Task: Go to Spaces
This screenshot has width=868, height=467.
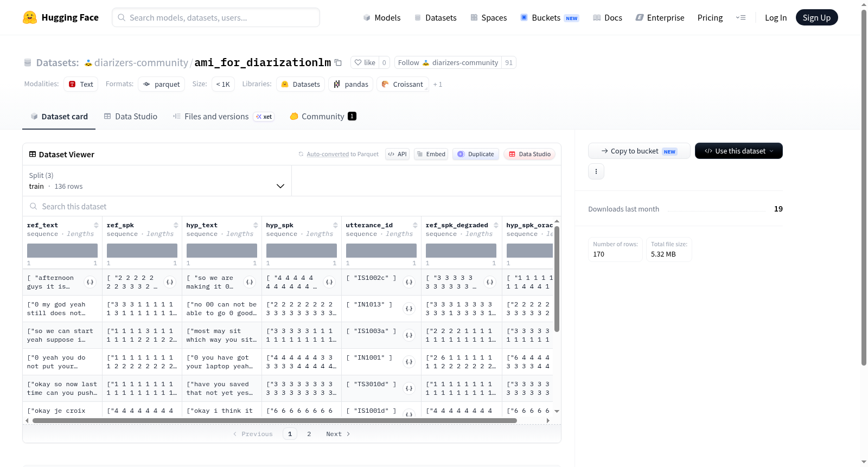Action: [489, 17]
